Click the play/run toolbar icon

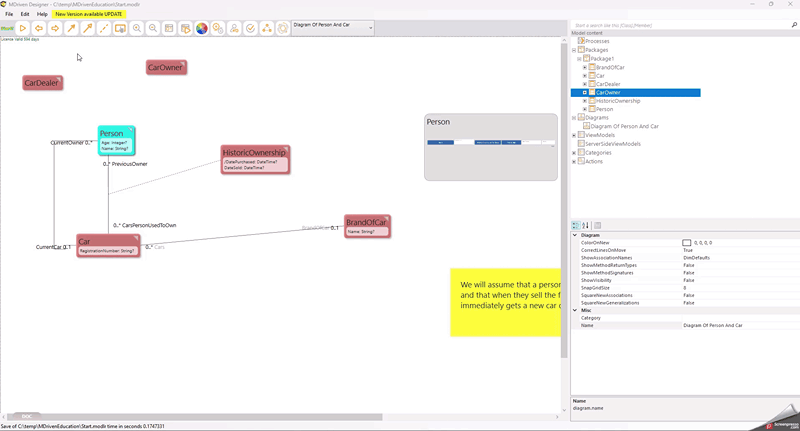tap(22, 28)
